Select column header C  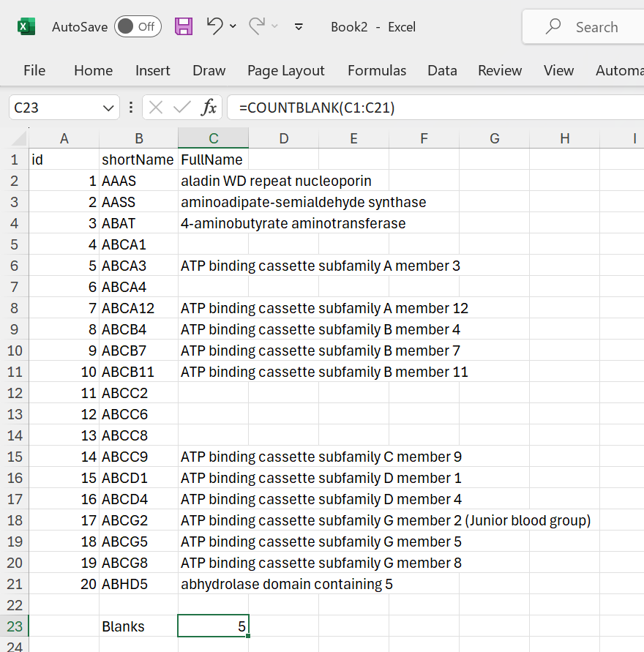(x=213, y=138)
